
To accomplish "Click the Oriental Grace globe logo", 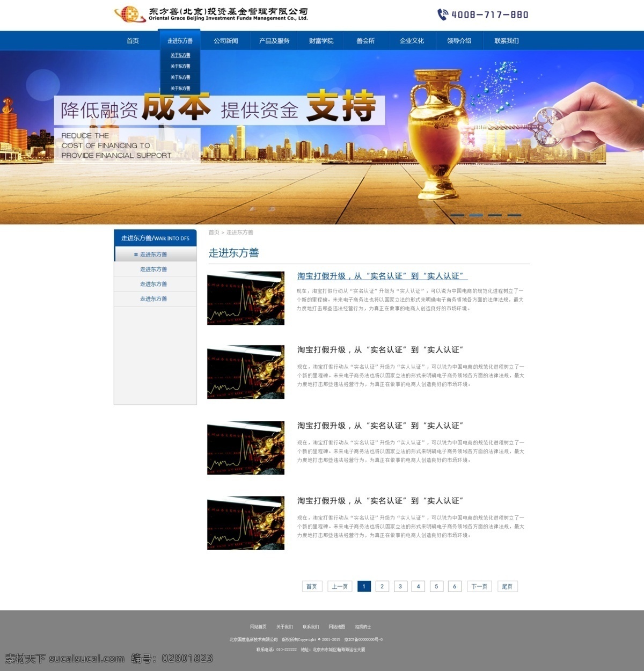I will 129,14.
